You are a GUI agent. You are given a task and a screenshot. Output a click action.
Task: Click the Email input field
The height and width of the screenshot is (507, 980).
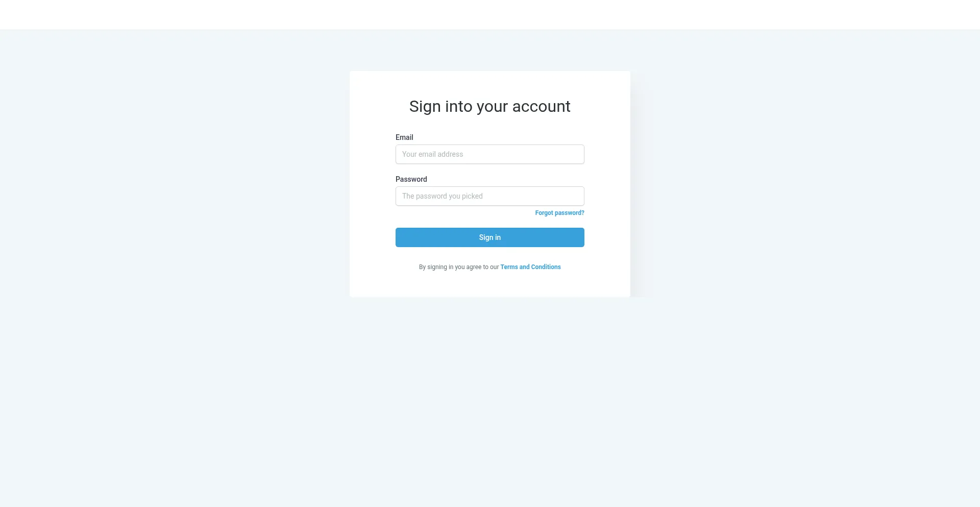tap(489, 154)
